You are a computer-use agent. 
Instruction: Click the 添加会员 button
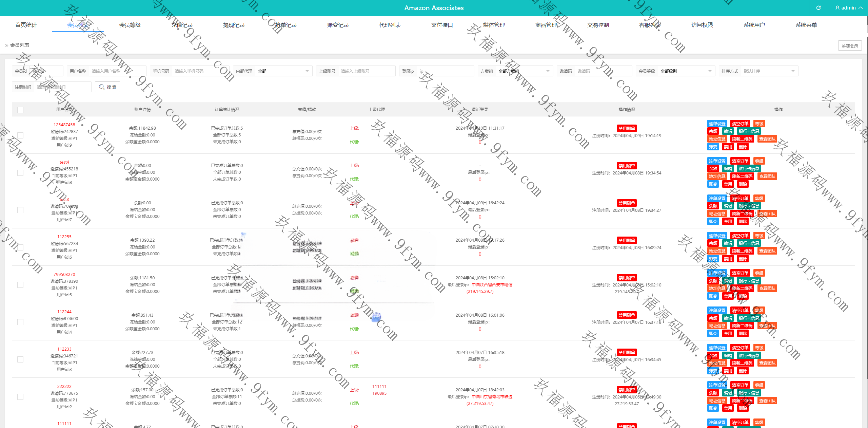coord(849,45)
